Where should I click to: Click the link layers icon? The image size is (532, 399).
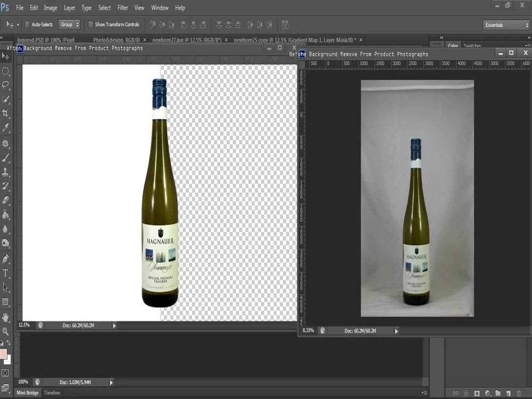[x=456, y=393]
